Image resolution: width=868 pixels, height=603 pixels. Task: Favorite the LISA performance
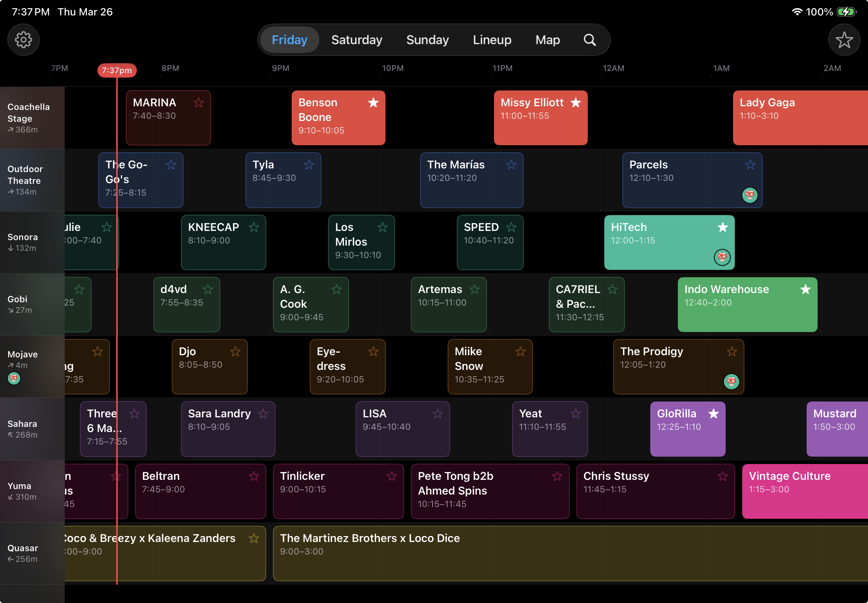[438, 414]
